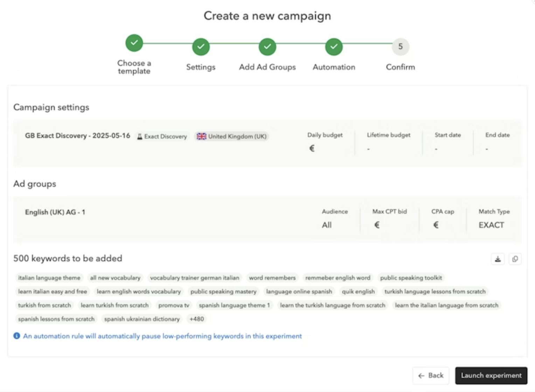Screen dimensions: 535x392
Task: Click the copy keywords to clipboard icon
Action: [x=515, y=259]
